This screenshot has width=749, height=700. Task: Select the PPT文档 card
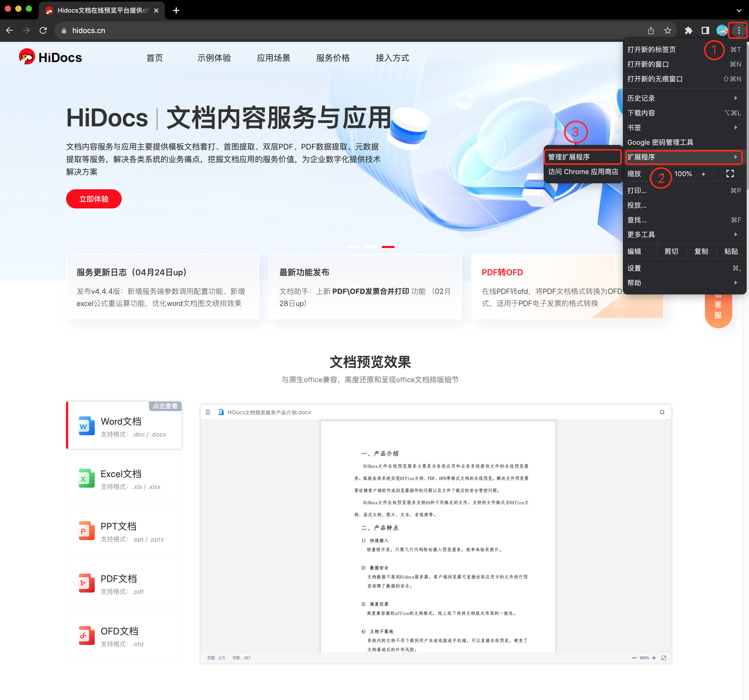pyautogui.click(x=124, y=530)
